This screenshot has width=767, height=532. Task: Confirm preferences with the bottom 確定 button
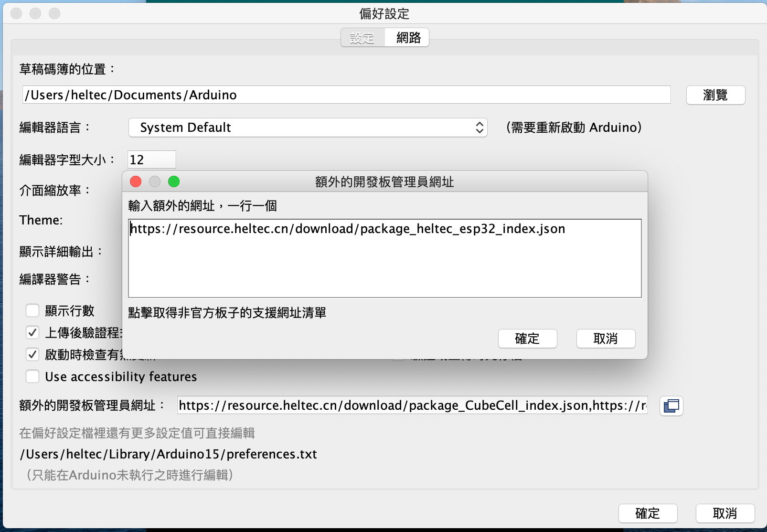(x=648, y=513)
